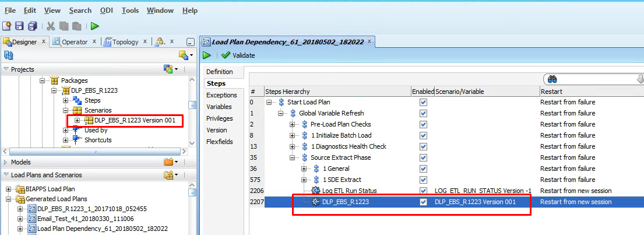Click the Save icon in toolbar
This screenshot has height=235, width=644.
click(x=19, y=26)
